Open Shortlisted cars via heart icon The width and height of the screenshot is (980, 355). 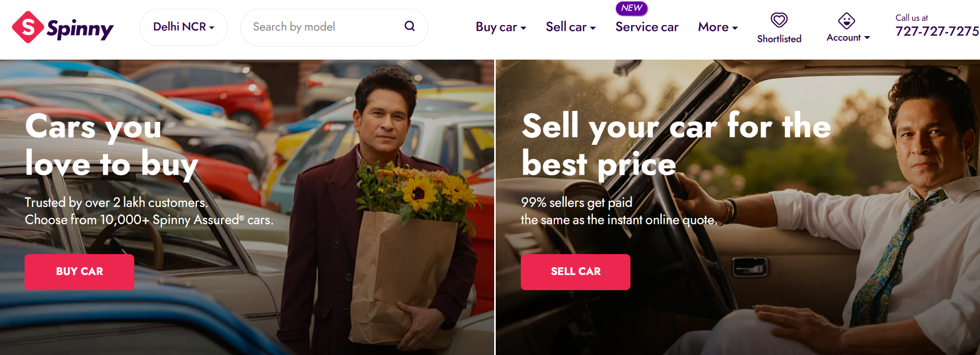(x=779, y=20)
